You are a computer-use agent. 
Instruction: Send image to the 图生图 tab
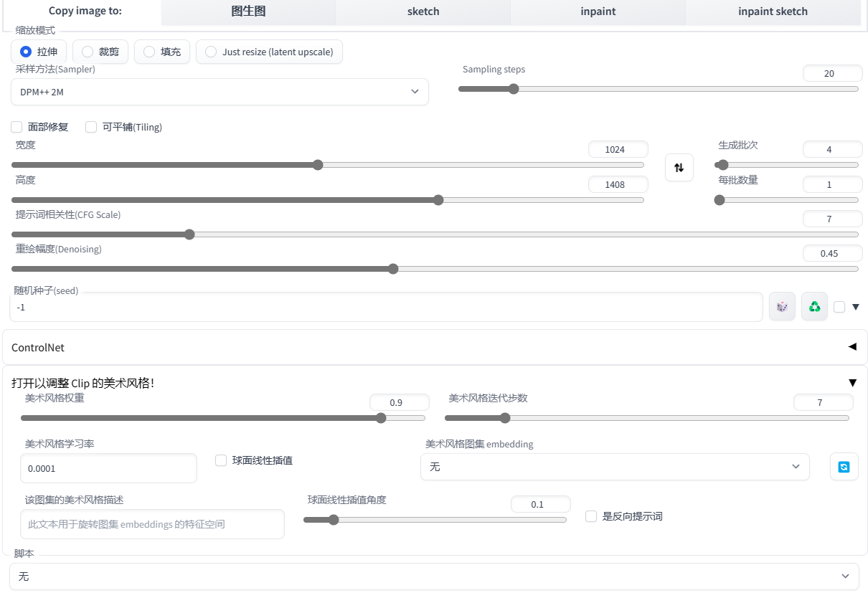coord(248,11)
